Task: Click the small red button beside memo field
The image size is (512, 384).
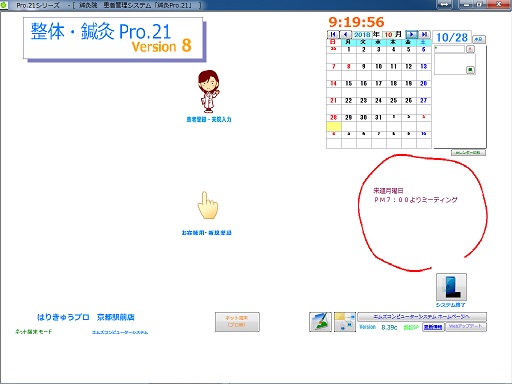Action: click(x=470, y=49)
